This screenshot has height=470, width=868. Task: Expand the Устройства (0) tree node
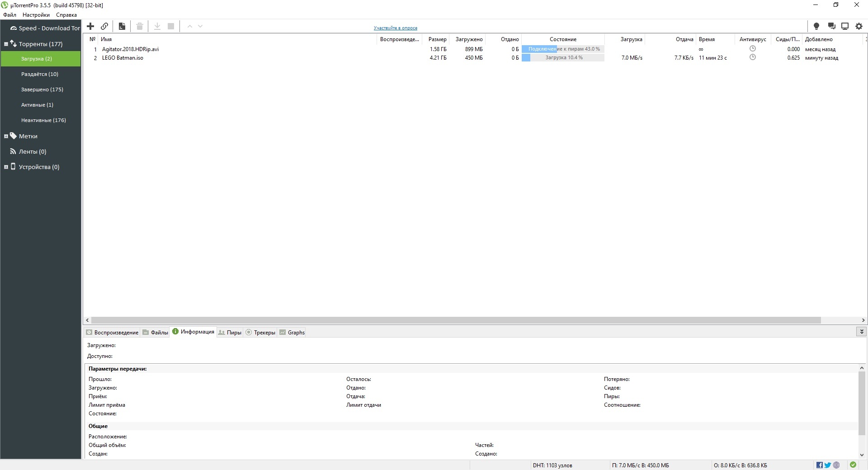[6, 167]
